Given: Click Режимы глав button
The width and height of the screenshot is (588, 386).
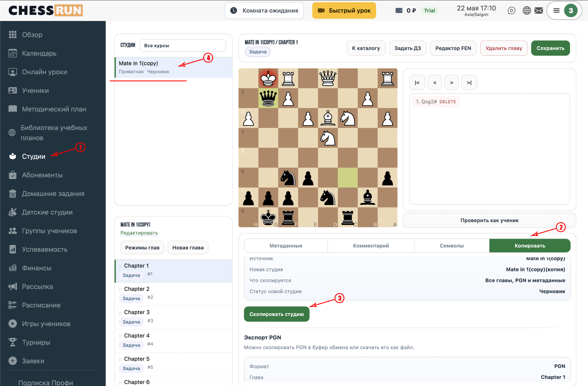Looking at the screenshot, I should pyautogui.click(x=142, y=248).
